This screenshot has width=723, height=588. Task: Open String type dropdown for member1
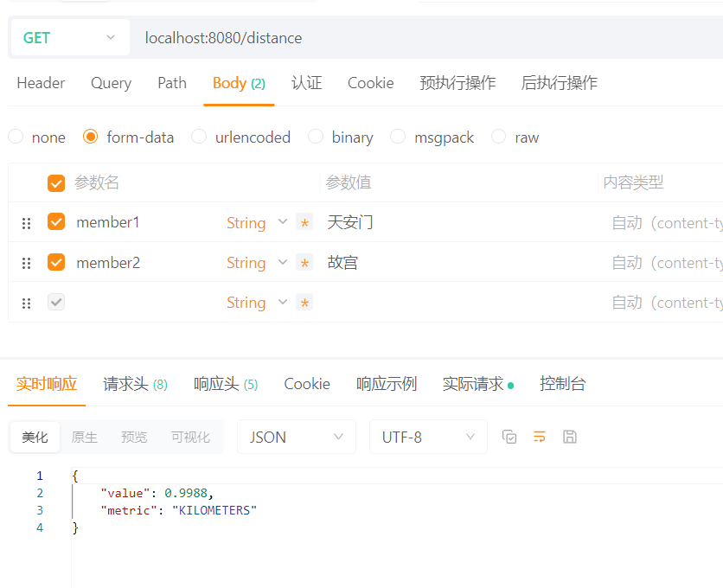pyautogui.click(x=257, y=223)
